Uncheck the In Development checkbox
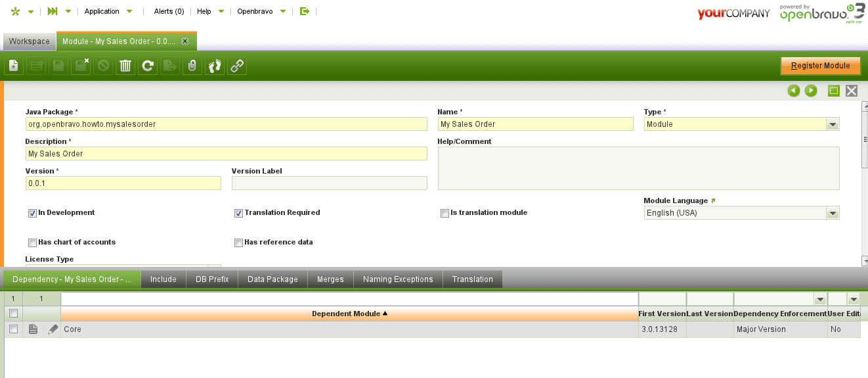Image resolution: width=868 pixels, height=378 pixels. tap(32, 213)
